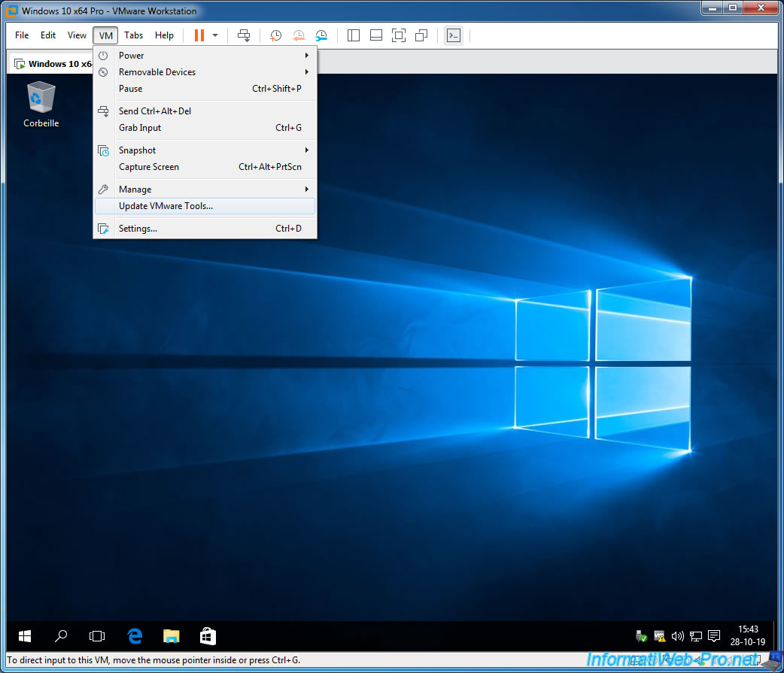Switch to Unity mode toolbar icon

pos(421,35)
